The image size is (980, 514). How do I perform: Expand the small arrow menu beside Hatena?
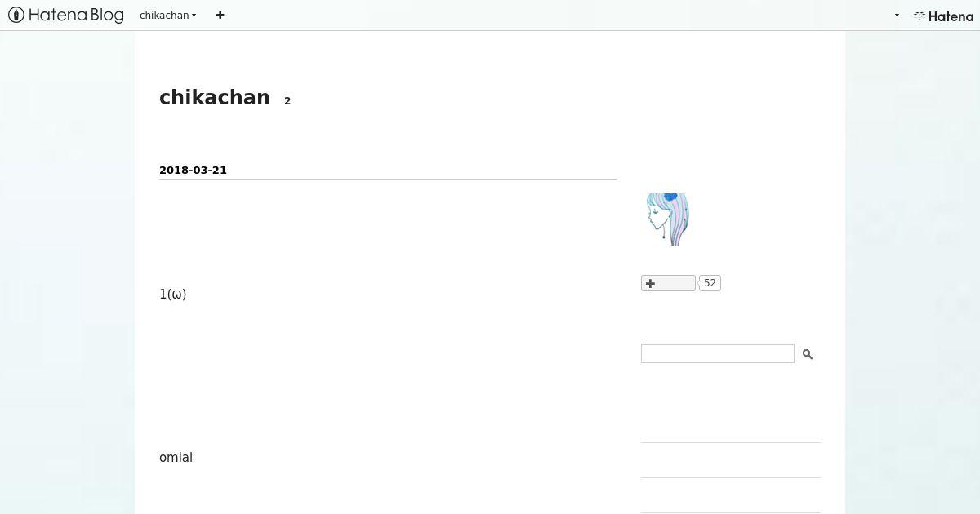point(897,16)
